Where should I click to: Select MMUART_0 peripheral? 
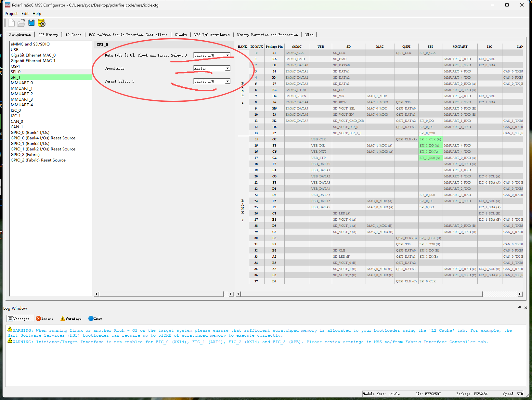(51, 83)
